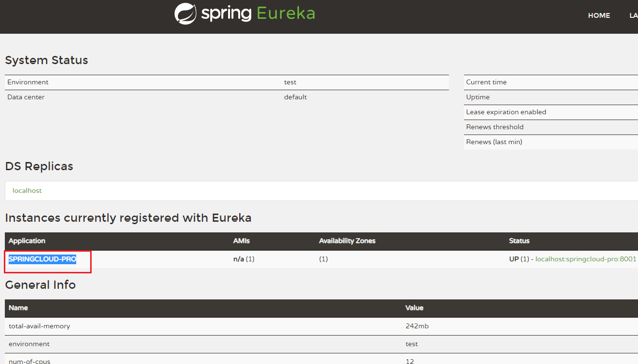Click the partially visible menu item after HOME
Image resolution: width=638 pixels, height=364 pixels.
633,15
